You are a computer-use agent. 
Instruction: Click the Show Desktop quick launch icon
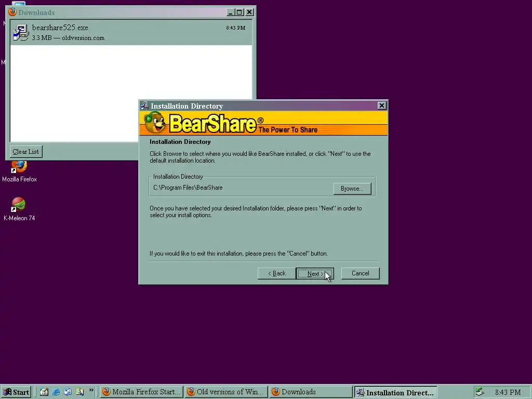pos(44,392)
